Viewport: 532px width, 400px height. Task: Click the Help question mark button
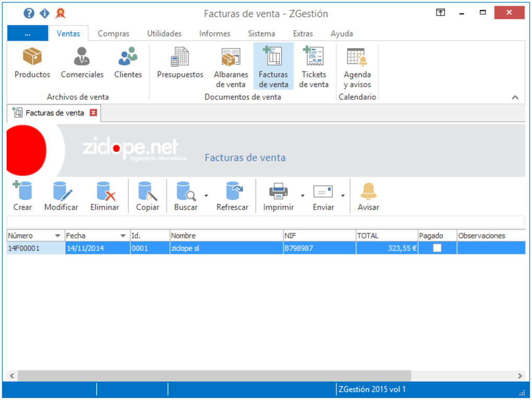29,13
